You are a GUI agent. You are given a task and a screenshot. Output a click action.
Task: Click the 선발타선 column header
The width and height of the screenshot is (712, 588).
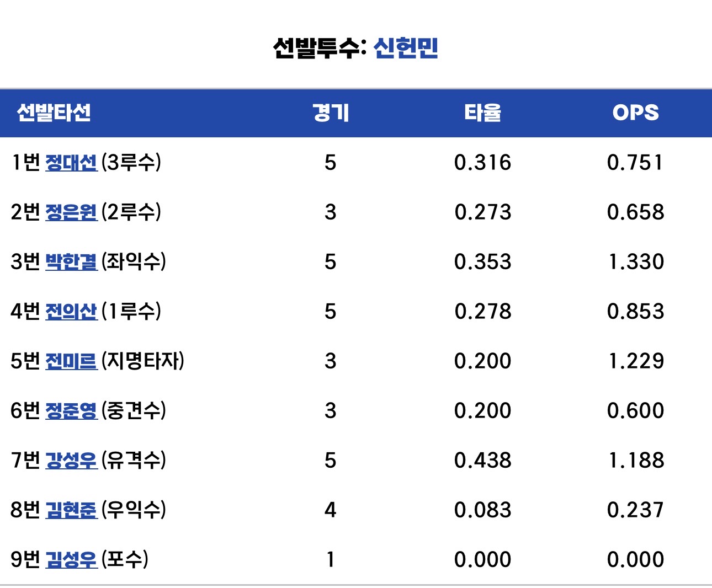click(54, 113)
